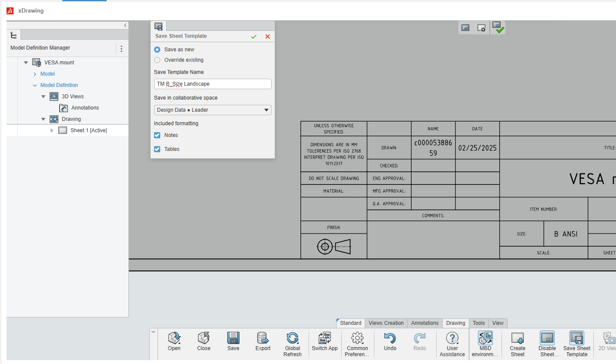Click the Sheet.1 sheet icon
Viewport: 616px width, 364px height.
[x=63, y=130]
